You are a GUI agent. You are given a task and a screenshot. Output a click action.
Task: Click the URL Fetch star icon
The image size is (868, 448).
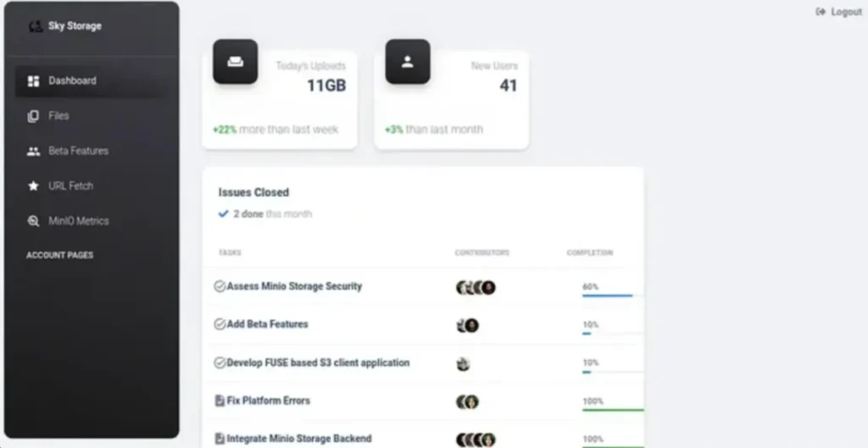click(x=34, y=186)
